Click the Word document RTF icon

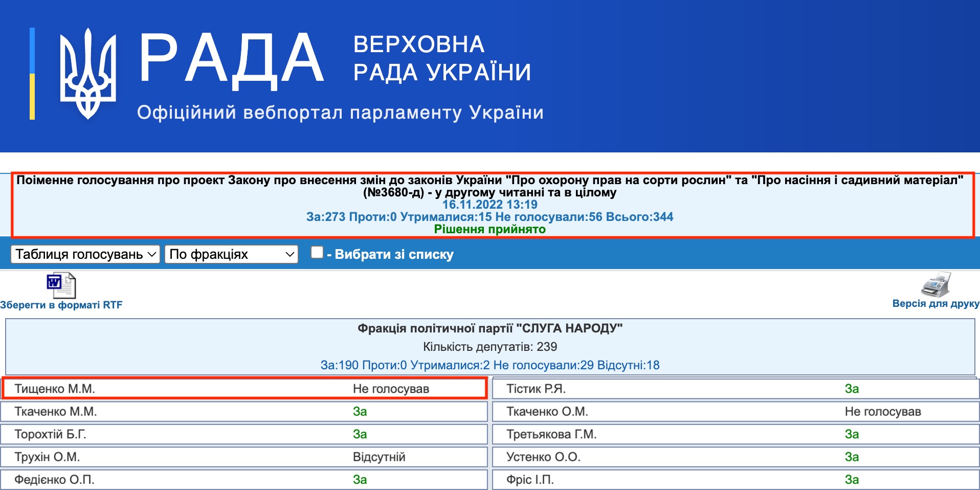click(61, 285)
